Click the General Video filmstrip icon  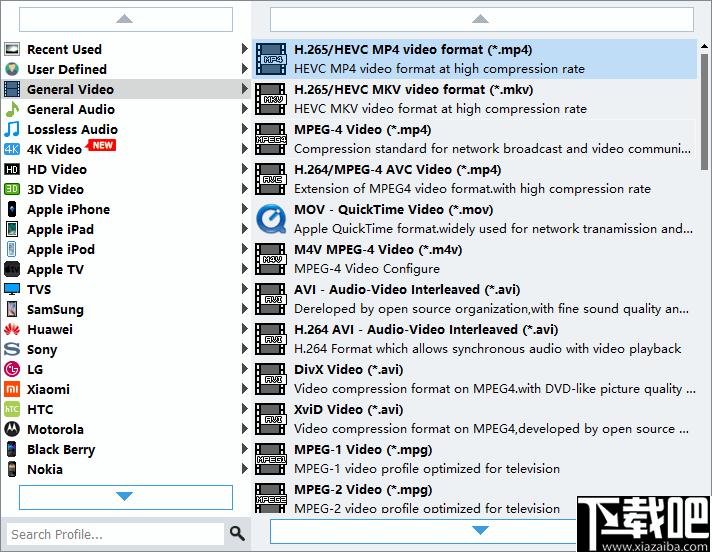coord(12,89)
